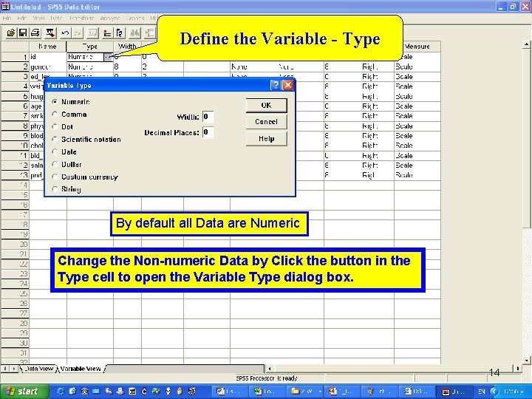Screen dimensions: 532x399
Task: Click the sheet tab scroll-left arrow
Action: tap(5, 369)
